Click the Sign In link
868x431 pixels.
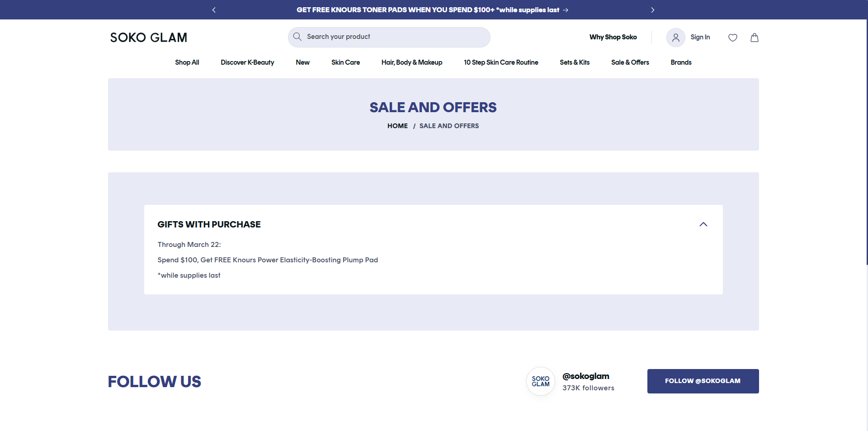coord(700,37)
